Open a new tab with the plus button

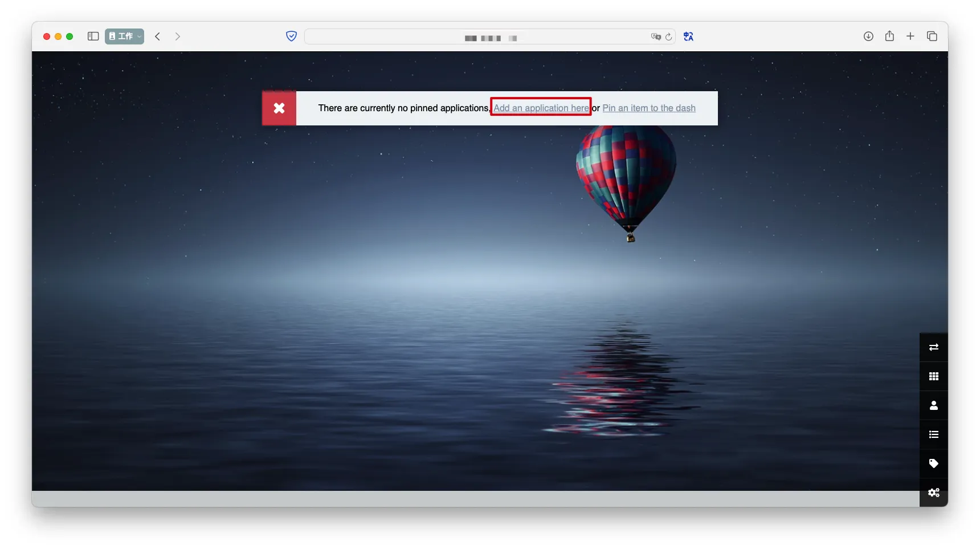click(x=910, y=36)
